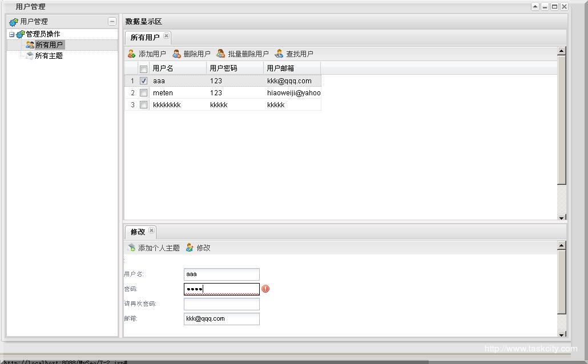588x364 pixels.
Task: Close the 所有用户 tab with its X icon
Action: point(166,36)
